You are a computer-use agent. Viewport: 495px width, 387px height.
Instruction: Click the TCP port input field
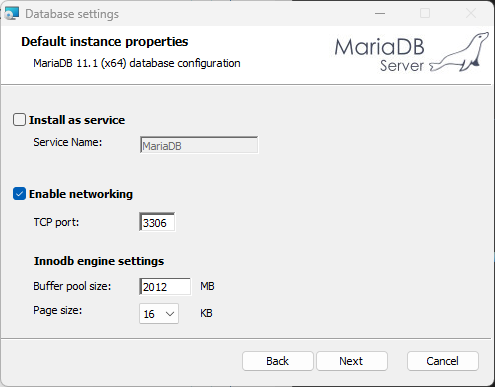[x=157, y=222]
